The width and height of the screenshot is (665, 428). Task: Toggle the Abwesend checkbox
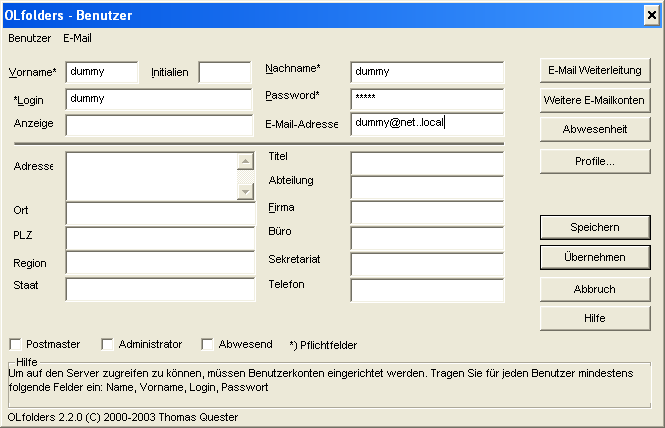[208, 344]
